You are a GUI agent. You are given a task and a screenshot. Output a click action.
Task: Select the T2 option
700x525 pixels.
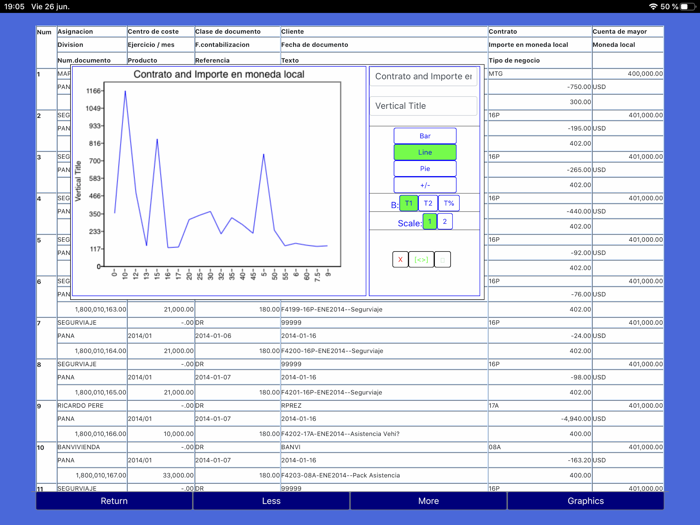pos(428,203)
